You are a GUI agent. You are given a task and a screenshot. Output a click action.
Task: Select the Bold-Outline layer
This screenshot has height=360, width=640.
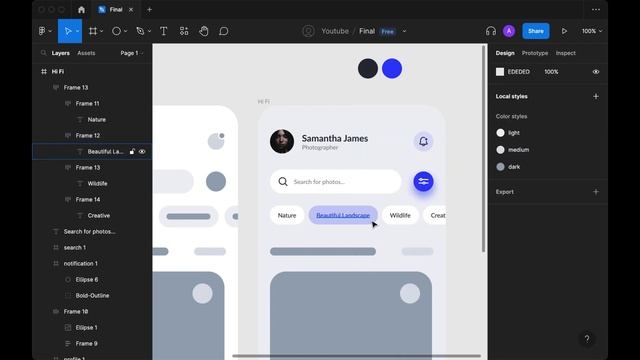click(x=92, y=296)
